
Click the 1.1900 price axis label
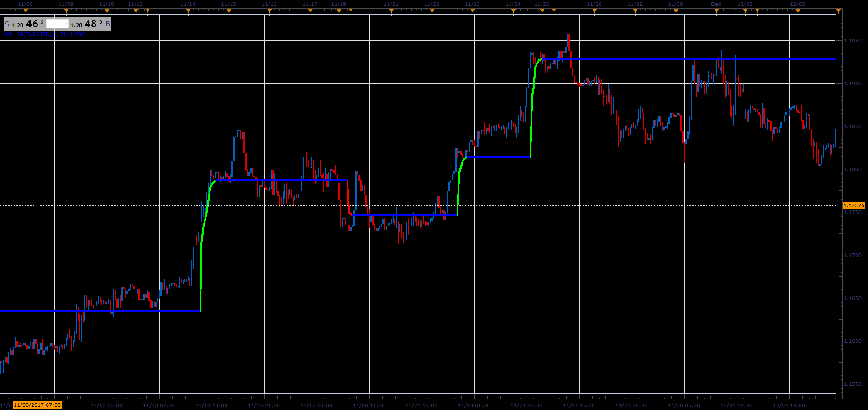pyautogui.click(x=853, y=84)
